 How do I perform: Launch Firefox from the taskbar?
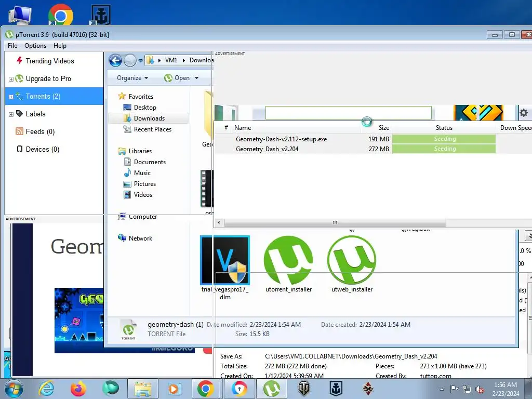pos(78,389)
